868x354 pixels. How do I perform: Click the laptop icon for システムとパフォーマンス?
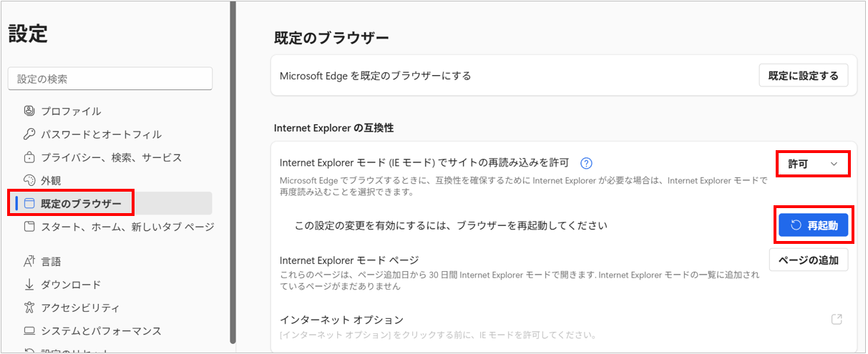click(29, 331)
